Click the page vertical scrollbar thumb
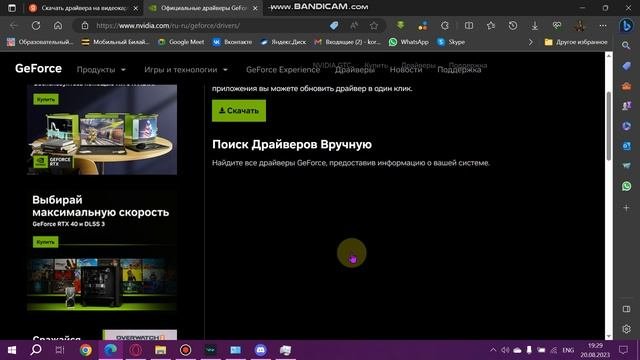This screenshot has width=640, height=360. (x=609, y=126)
